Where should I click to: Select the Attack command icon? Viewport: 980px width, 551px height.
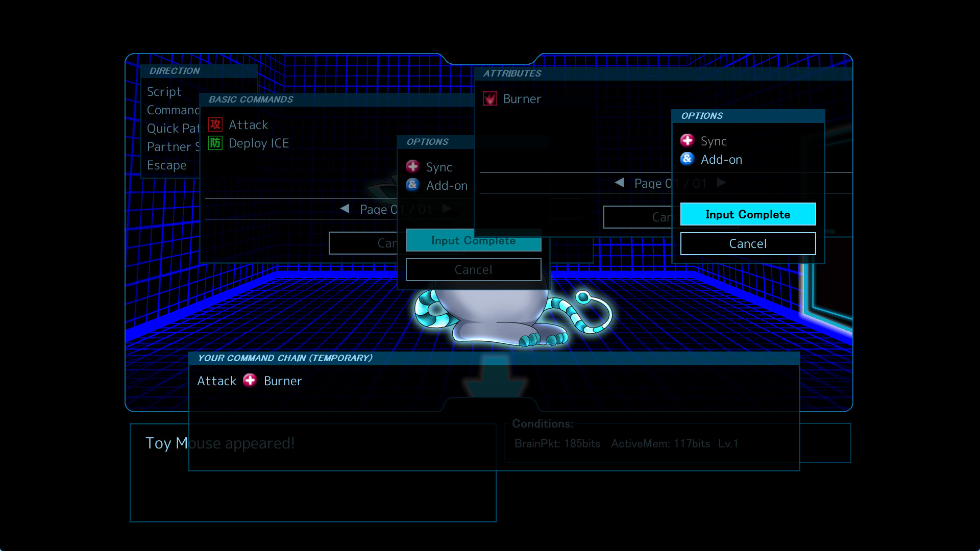pyautogui.click(x=215, y=124)
